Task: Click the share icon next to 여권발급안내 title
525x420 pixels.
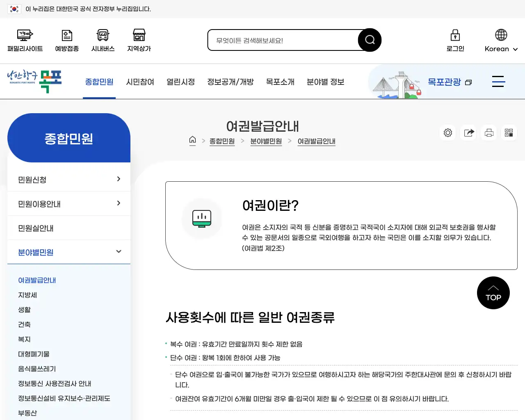Action: (468, 132)
